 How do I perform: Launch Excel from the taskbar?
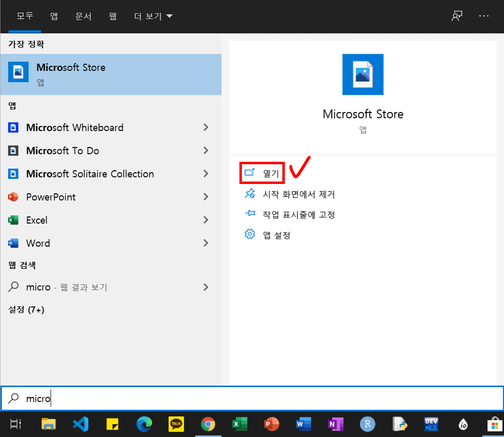[240, 424]
